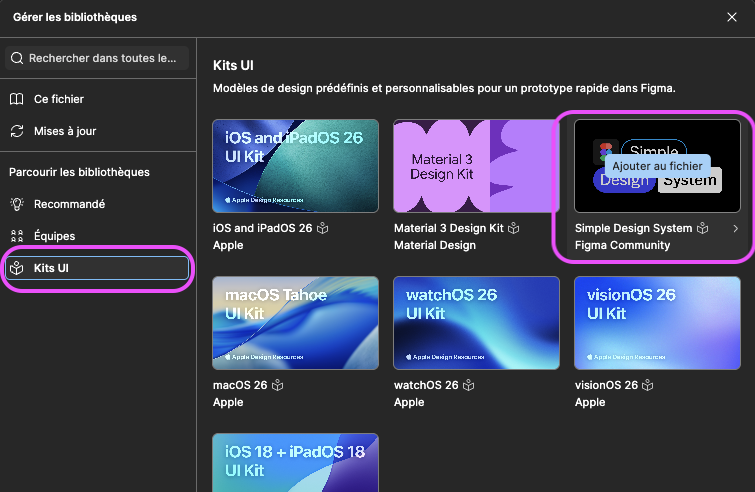
Task: Click the cube icon next to visionOS 26
Action: [650, 385]
